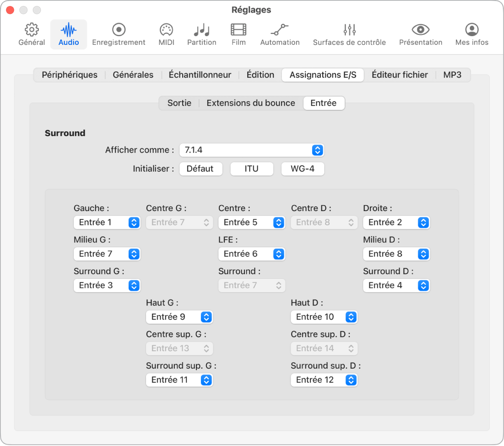
Task: Open the Général settings gear icon
Action: point(32,30)
